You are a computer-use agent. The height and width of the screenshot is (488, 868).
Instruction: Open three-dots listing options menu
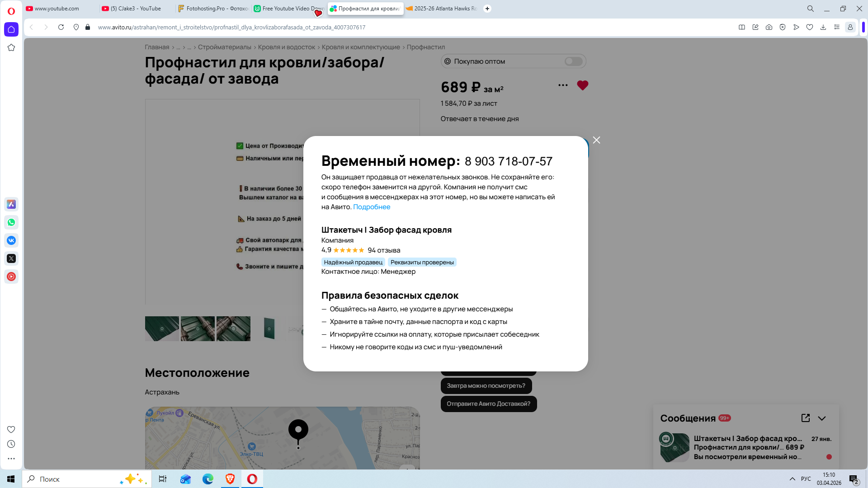coord(562,85)
